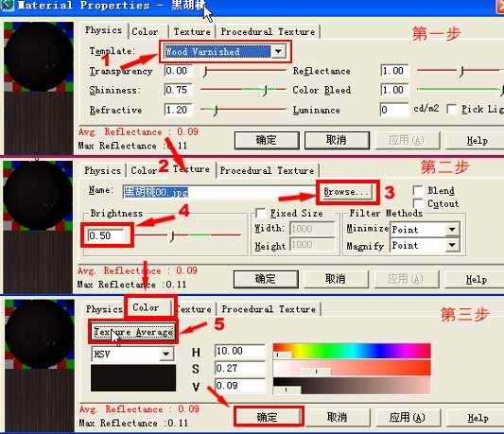Viewport: 504px width, 434px height.
Task: Click the Width field under Fixed Size
Action: point(311,229)
